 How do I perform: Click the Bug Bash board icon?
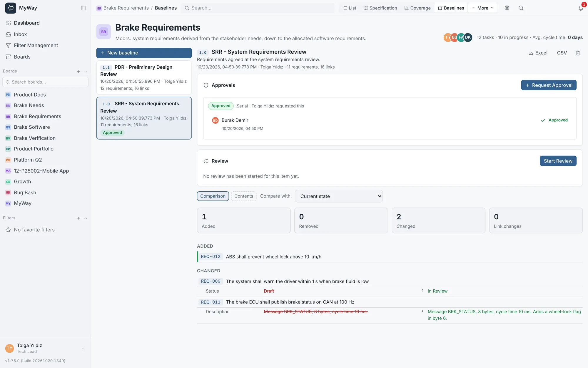pos(8,193)
